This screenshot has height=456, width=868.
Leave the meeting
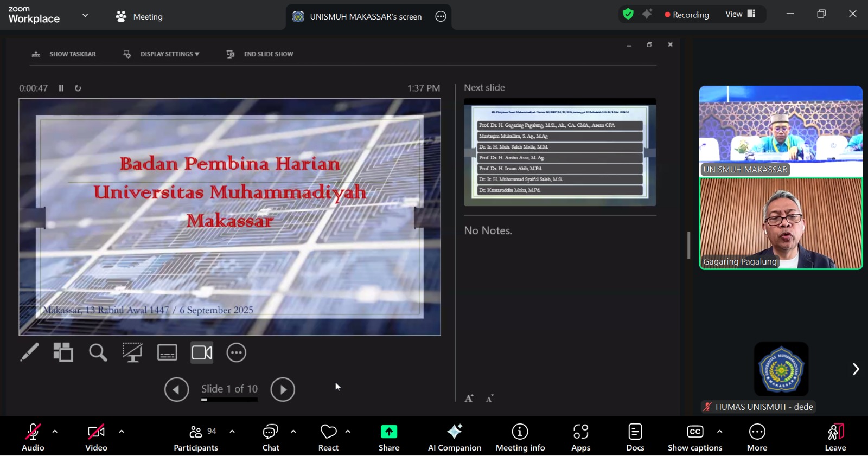tap(835, 437)
